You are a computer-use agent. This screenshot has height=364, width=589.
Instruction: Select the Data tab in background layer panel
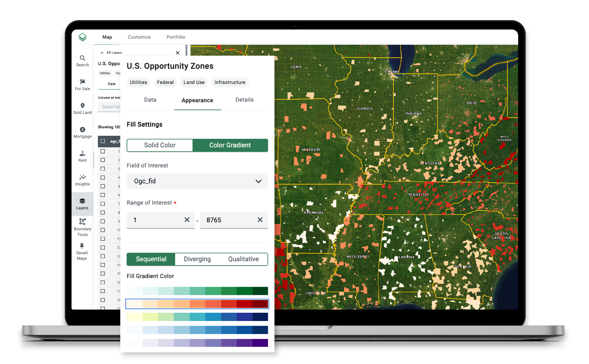pos(111,84)
